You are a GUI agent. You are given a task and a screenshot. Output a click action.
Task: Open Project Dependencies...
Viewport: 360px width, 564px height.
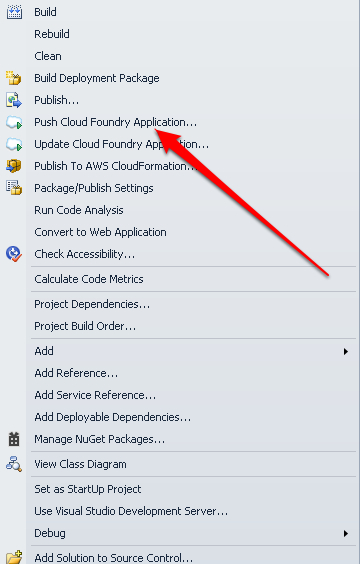tap(92, 304)
